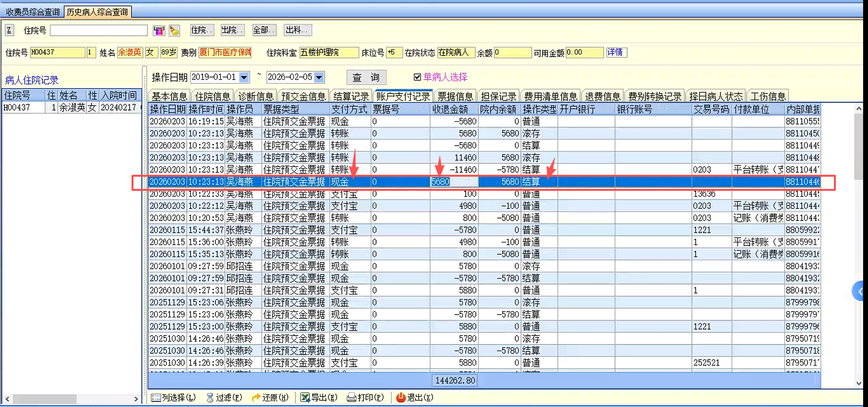The width and height of the screenshot is (868, 407).
Task: Click the 床位号 field
Action: (x=394, y=52)
